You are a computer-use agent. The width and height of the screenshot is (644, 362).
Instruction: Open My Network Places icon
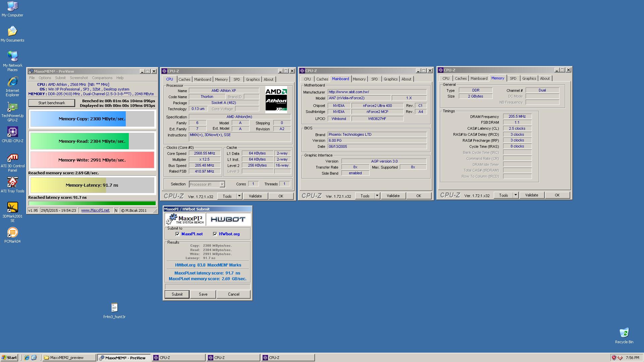pos(12,61)
